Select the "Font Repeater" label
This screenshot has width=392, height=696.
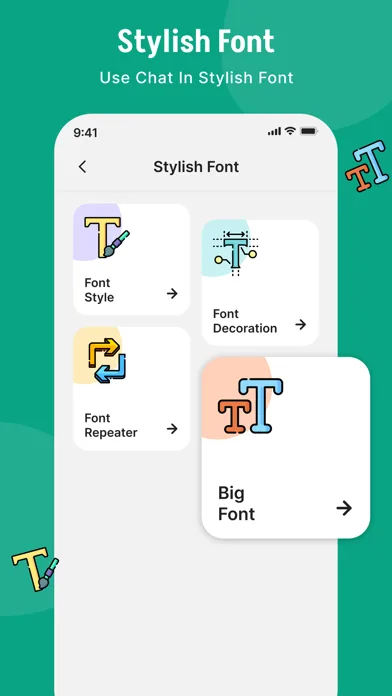click(111, 425)
